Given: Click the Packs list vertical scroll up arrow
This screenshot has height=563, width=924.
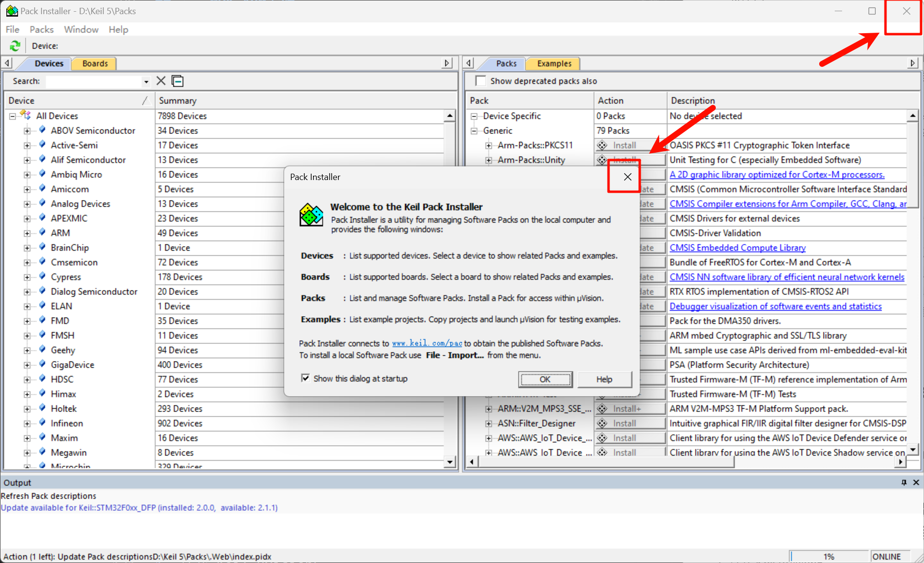Looking at the screenshot, I should coord(912,116).
